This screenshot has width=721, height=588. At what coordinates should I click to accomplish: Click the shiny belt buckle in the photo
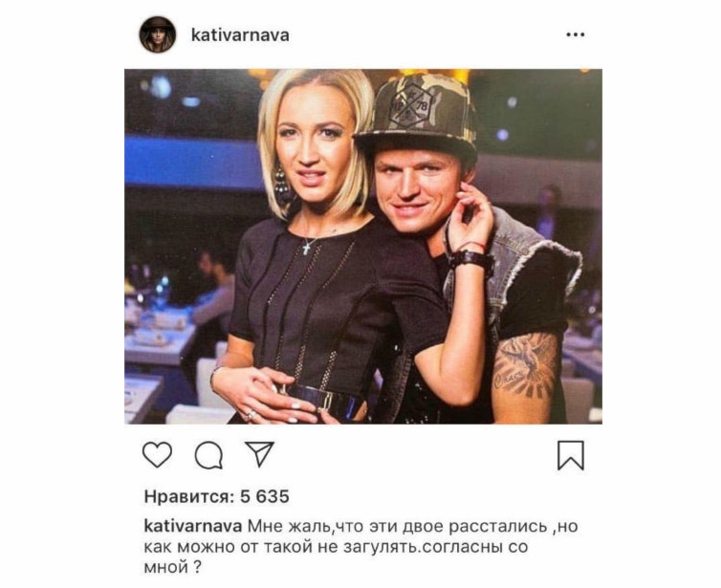323,399
